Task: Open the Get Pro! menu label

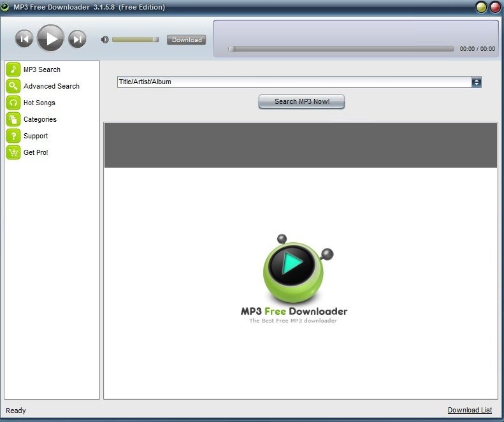Action: pos(36,152)
